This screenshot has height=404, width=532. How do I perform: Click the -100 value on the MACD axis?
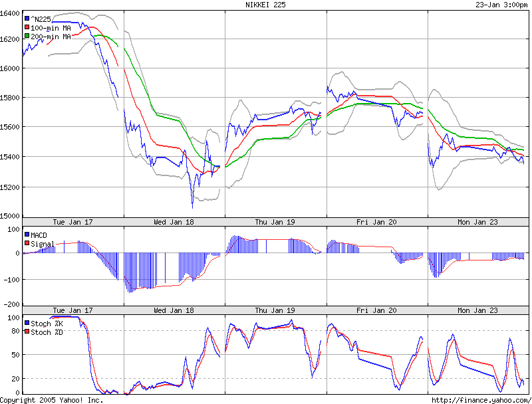coord(12,280)
